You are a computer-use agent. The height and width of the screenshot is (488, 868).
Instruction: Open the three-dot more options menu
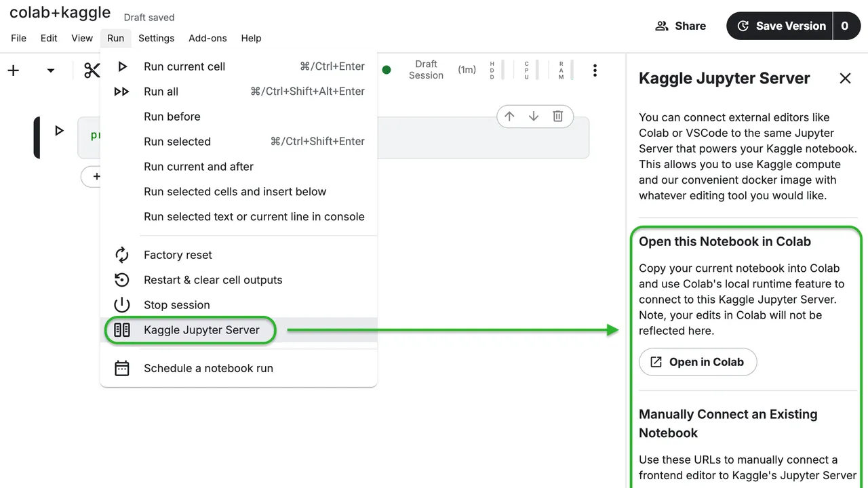pos(595,70)
